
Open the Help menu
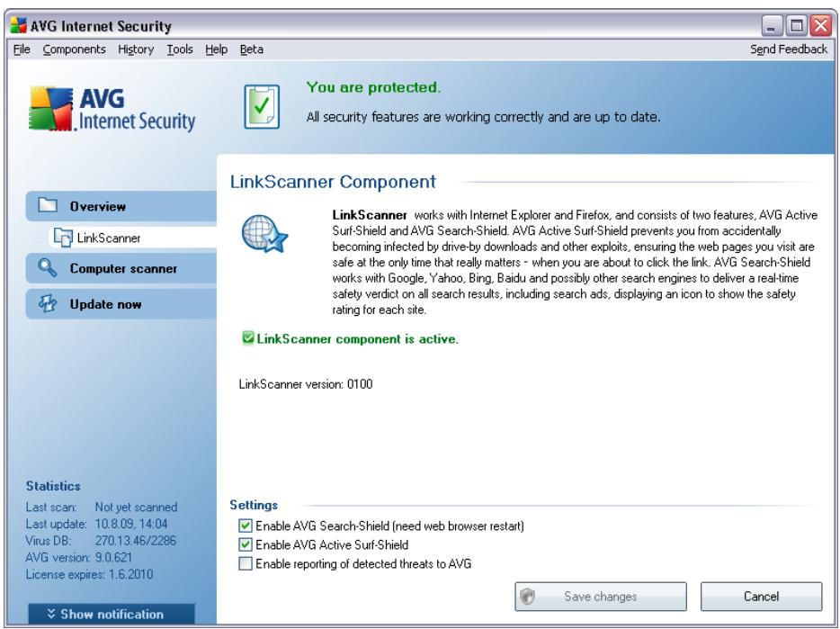(x=216, y=49)
